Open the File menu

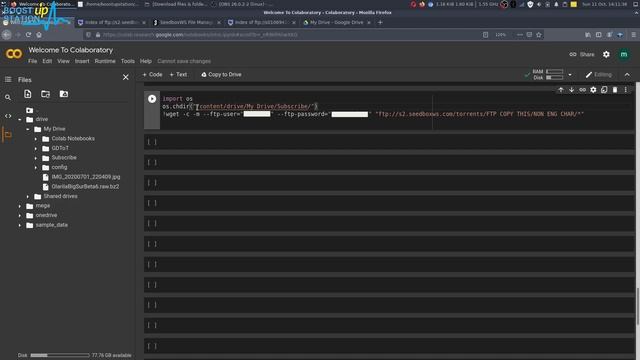click(x=33, y=61)
